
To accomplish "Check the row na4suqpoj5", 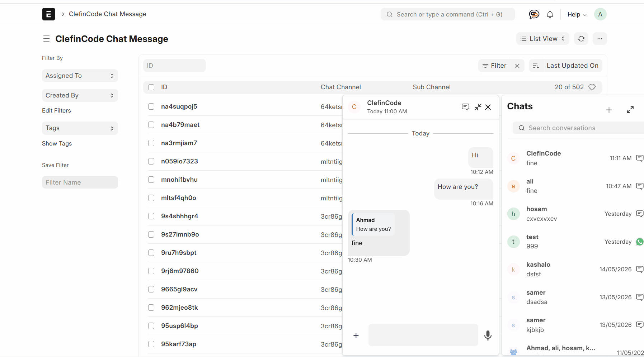I will point(151,106).
